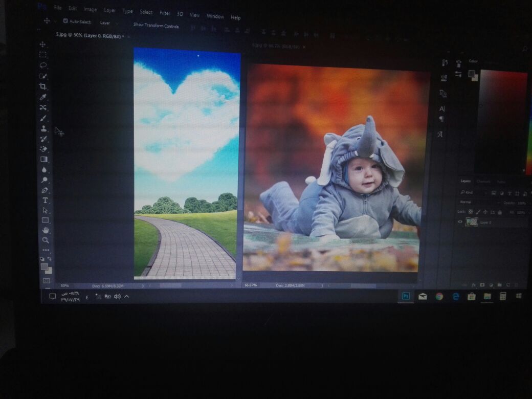532x399 pixels.
Task: Select the Pen tool
Action: pyautogui.click(x=45, y=190)
